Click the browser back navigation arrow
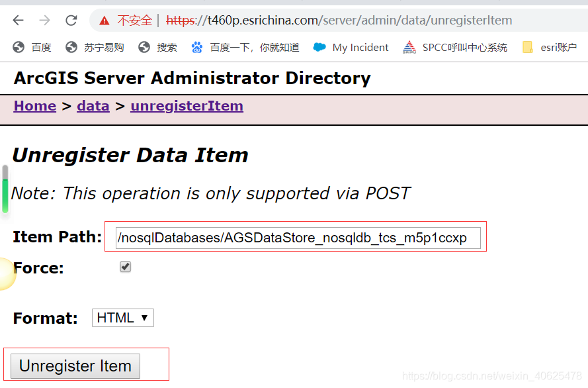Image resolution: width=588 pixels, height=388 pixels. (18, 20)
